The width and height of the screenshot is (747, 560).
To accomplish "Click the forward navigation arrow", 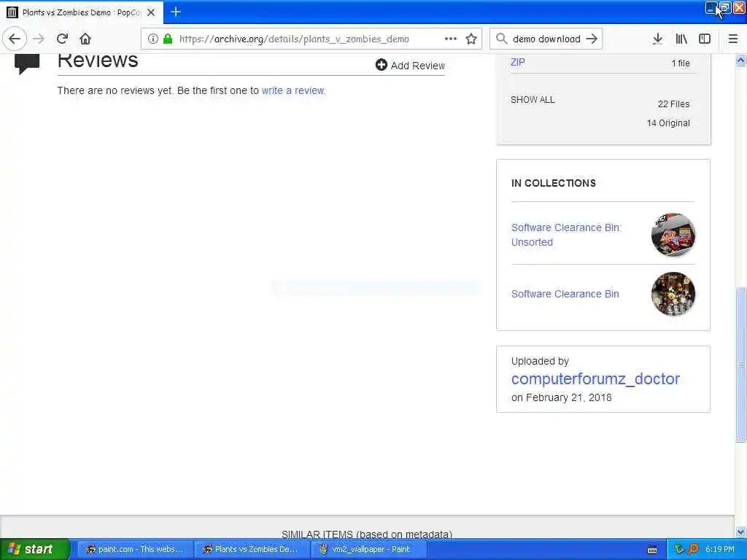I will tap(39, 39).
